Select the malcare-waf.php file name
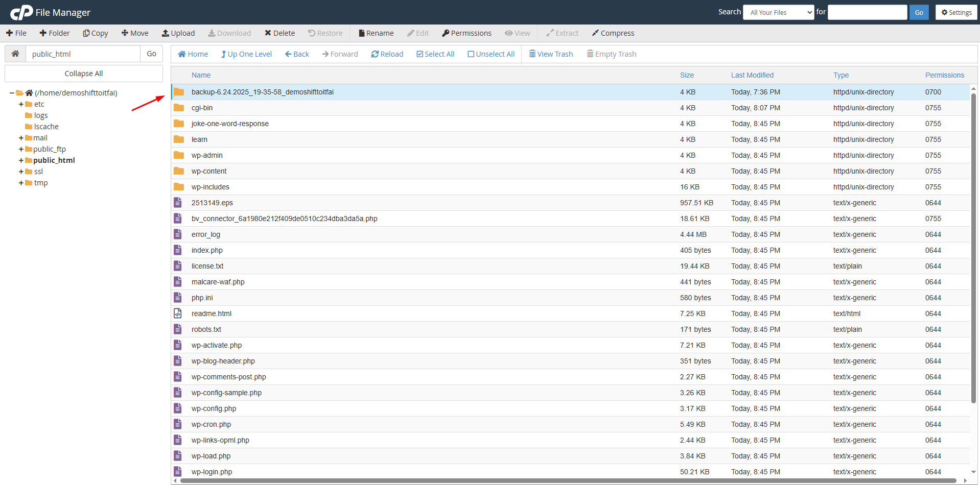This screenshot has width=980, height=485. click(218, 282)
